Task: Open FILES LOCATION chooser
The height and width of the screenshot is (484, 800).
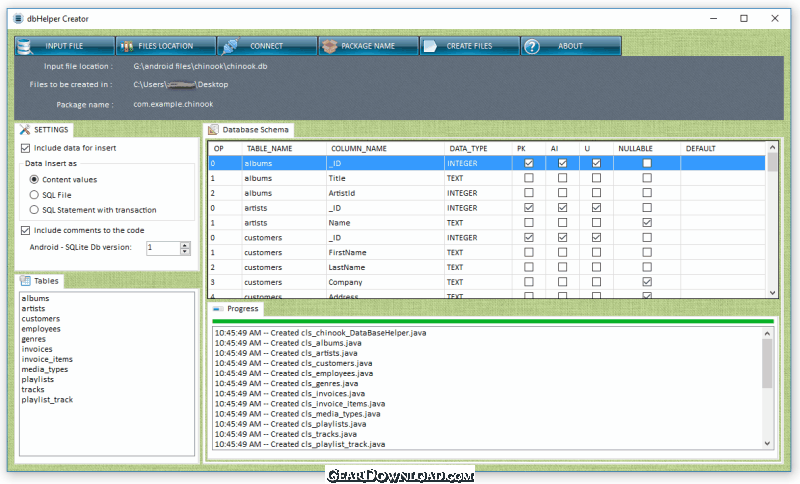Action: 166,46
